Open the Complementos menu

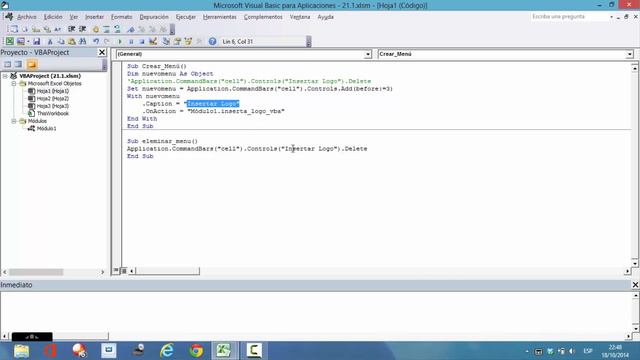[x=263, y=17]
